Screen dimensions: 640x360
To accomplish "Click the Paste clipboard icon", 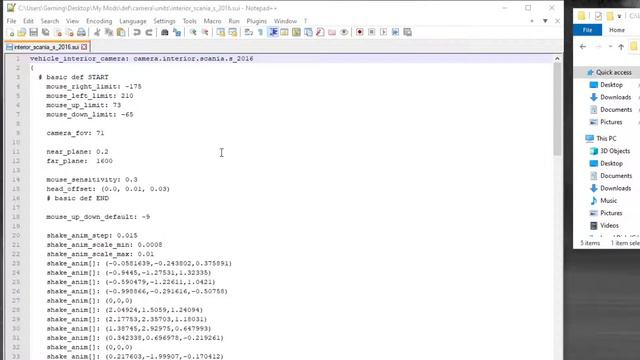I will pos(121,32).
